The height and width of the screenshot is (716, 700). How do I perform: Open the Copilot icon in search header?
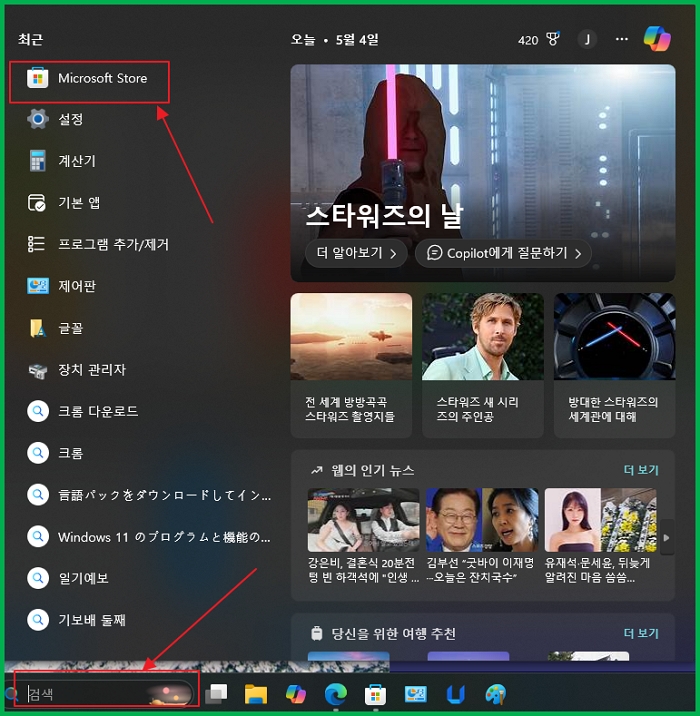[657, 39]
